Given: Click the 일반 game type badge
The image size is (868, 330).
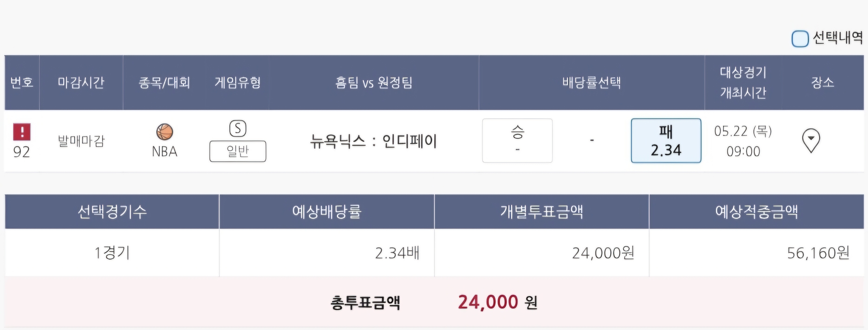Looking at the screenshot, I should coord(237,151).
